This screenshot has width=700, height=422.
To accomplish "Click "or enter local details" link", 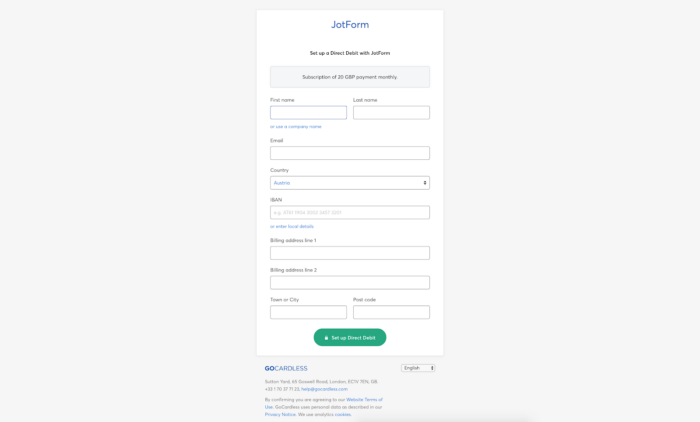I will pyautogui.click(x=292, y=226).
